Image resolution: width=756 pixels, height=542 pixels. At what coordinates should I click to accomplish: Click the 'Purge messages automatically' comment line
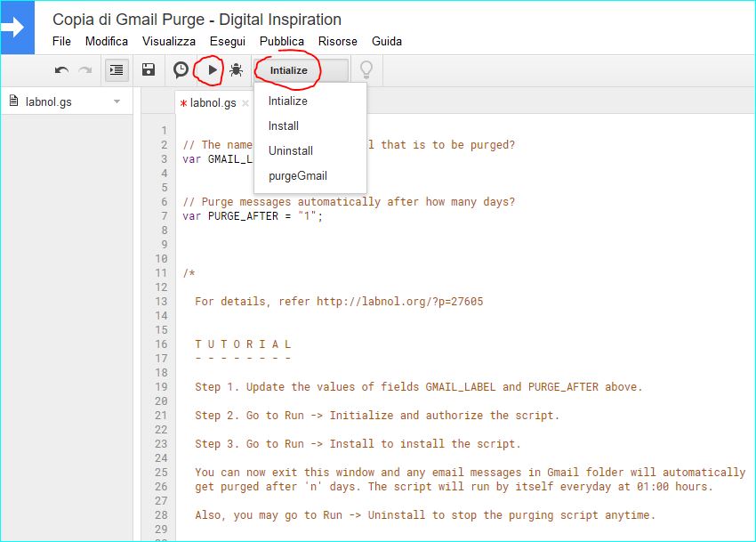click(349, 202)
